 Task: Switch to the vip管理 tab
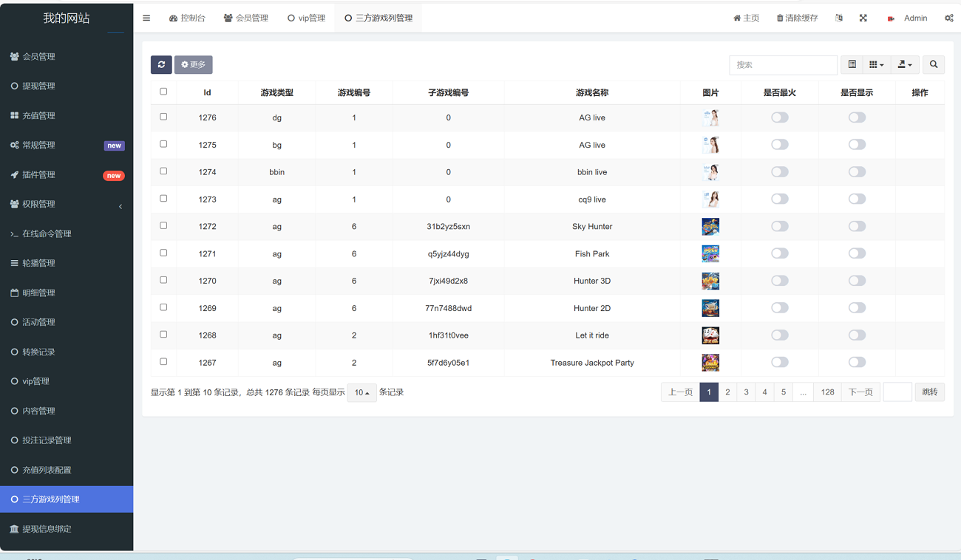click(x=307, y=18)
